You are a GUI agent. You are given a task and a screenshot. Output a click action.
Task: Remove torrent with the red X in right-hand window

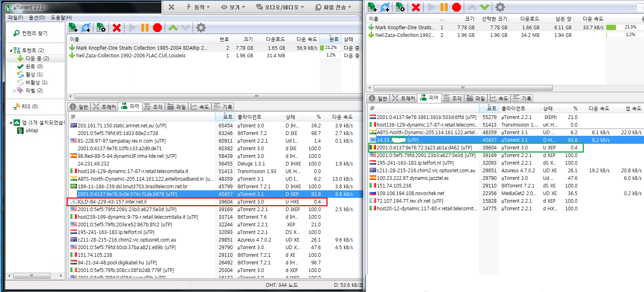point(416,7)
